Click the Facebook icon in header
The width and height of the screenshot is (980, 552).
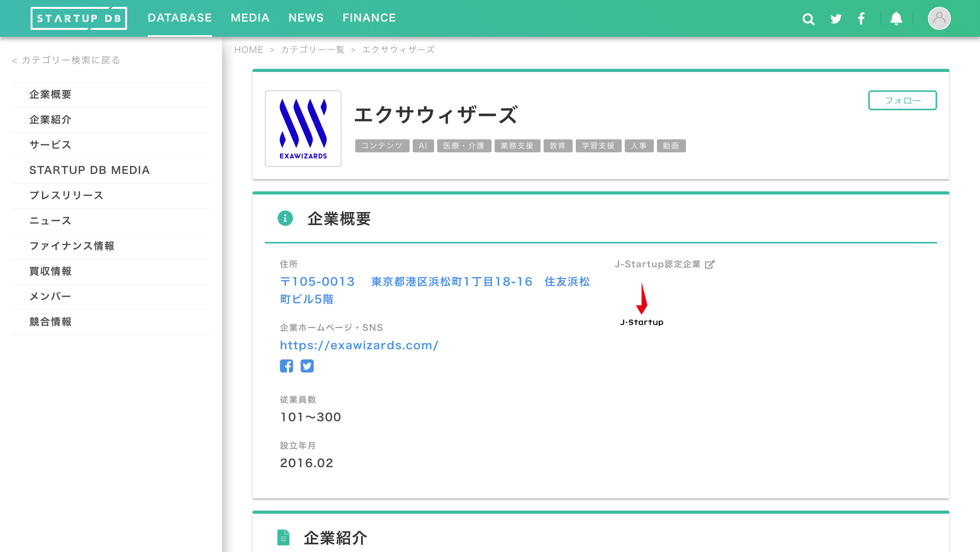[861, 19]
